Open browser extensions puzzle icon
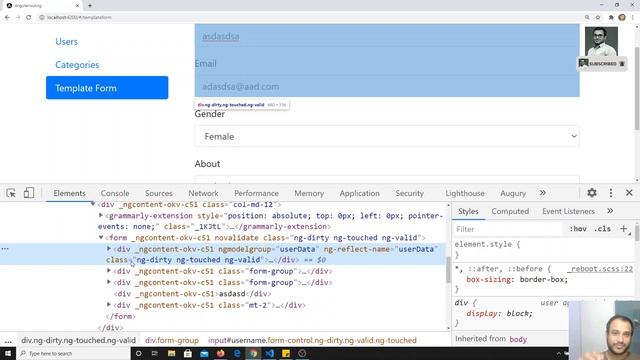Image resolution: width=640 pixels, height=360 pixels. (611, 17)
